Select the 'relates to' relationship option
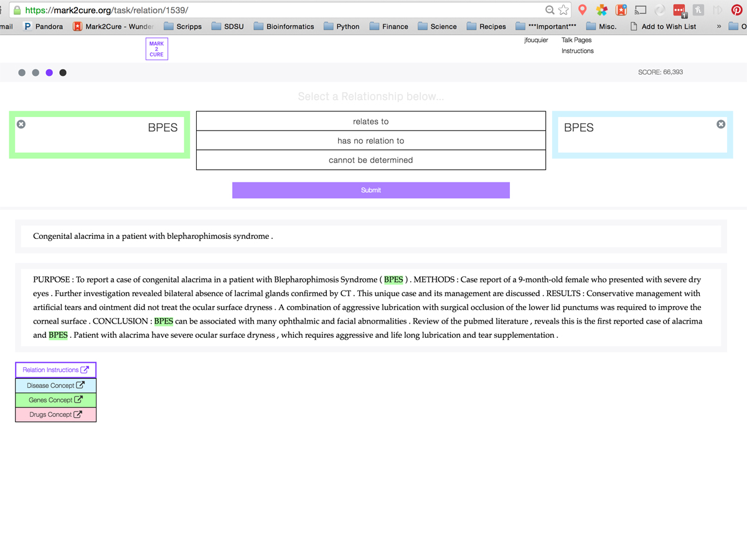The width and height of the screenshot is (747, 560). pyautogui.click(x=370, y=121)
